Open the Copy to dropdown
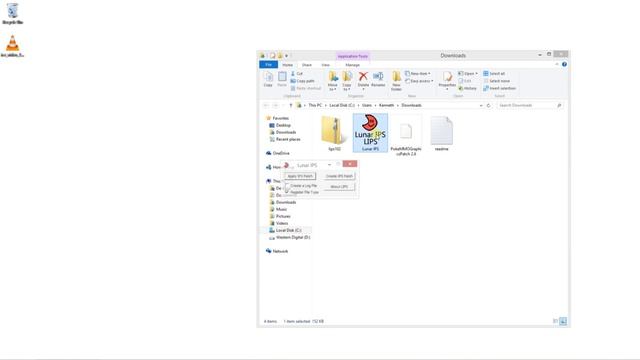This screenshot has width=640, height=360. 347,81
